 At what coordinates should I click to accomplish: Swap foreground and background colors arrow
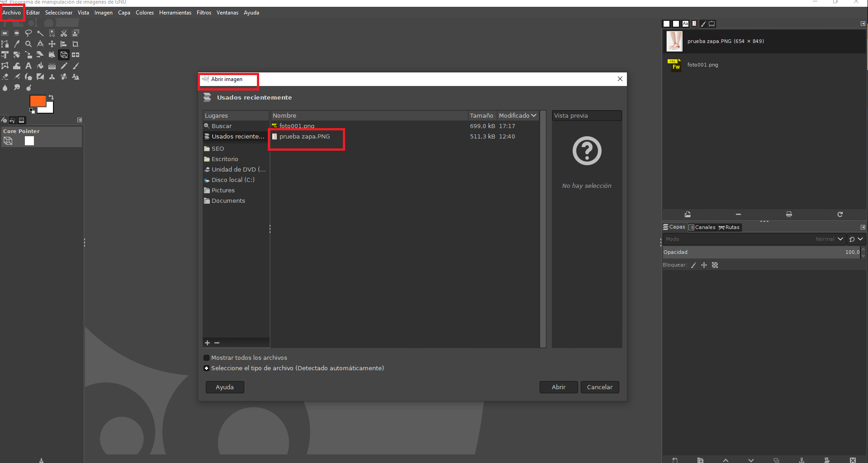51,97
